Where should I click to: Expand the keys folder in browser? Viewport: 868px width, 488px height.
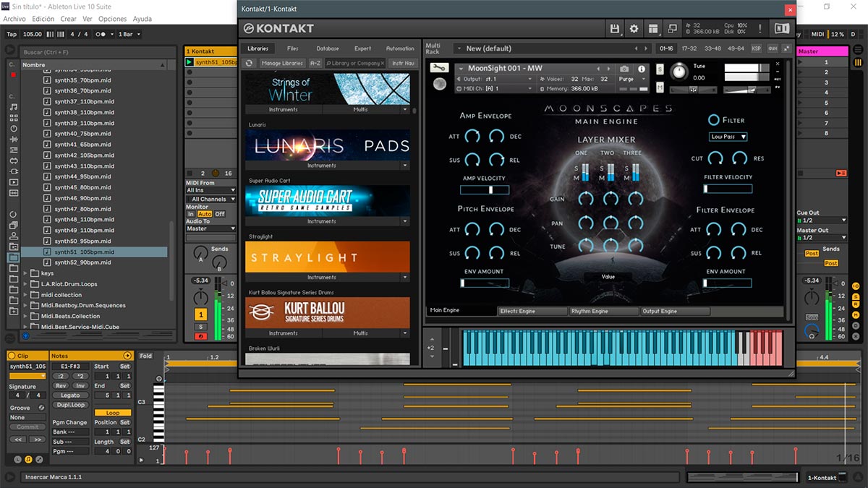point(26,273)
